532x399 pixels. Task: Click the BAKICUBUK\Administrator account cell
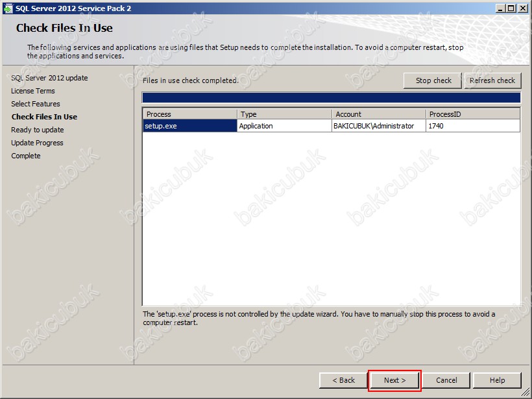(x=379, y=126)
